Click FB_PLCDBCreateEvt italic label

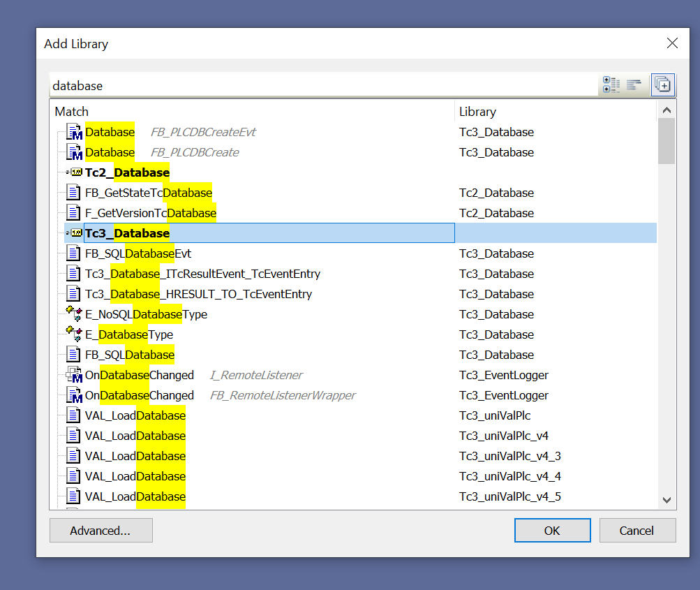pyautogui.click(x=203, y=132)
